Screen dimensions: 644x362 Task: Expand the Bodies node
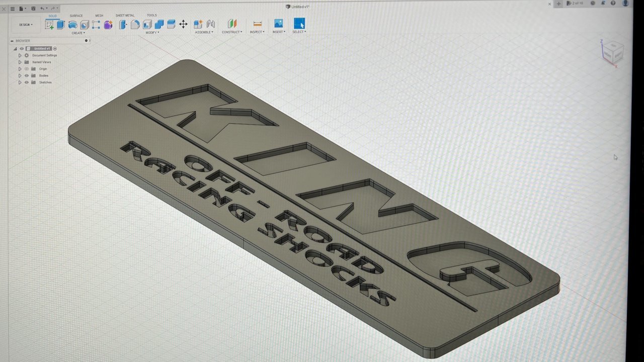click(20, 75)
